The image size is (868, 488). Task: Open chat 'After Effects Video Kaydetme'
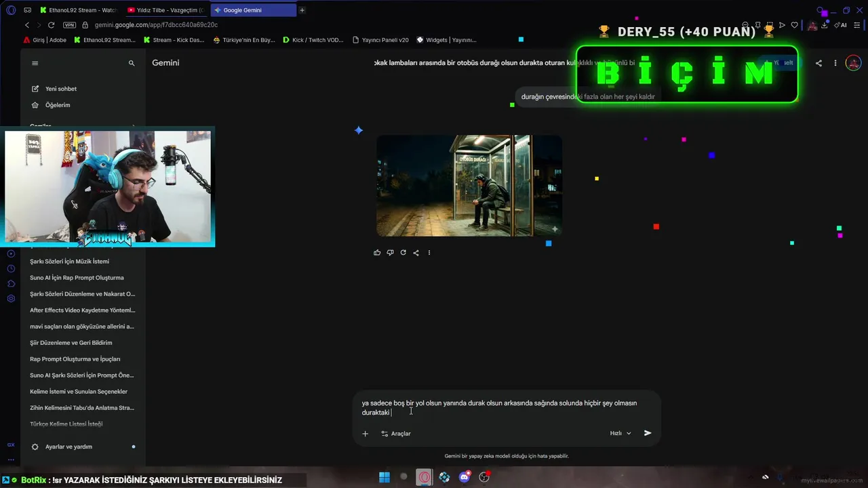click(82, 310)
